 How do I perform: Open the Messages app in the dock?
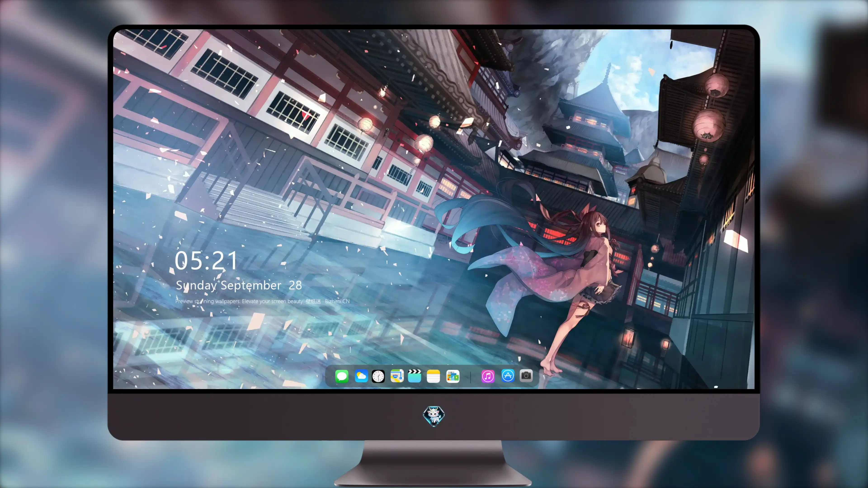click(x=342, y=376)
